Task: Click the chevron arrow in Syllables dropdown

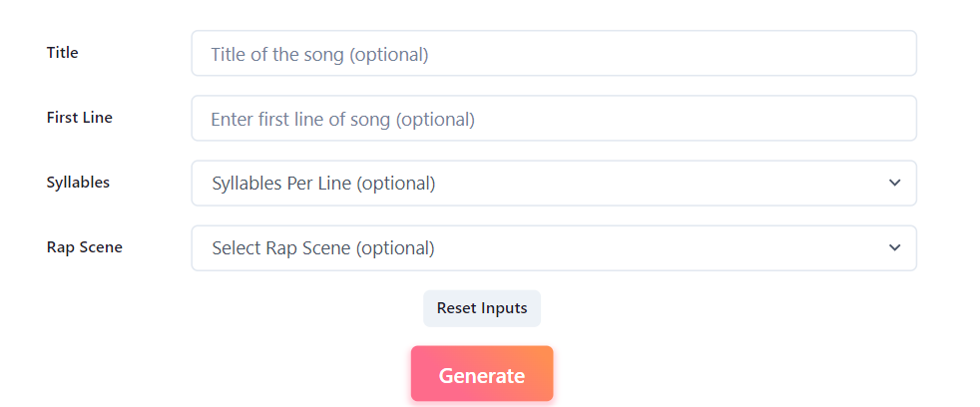Action: click(x=895, y=183)
